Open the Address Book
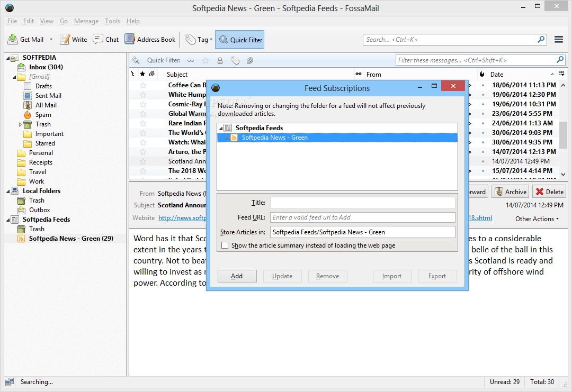The image size is (572, 392). click(150, 39)
